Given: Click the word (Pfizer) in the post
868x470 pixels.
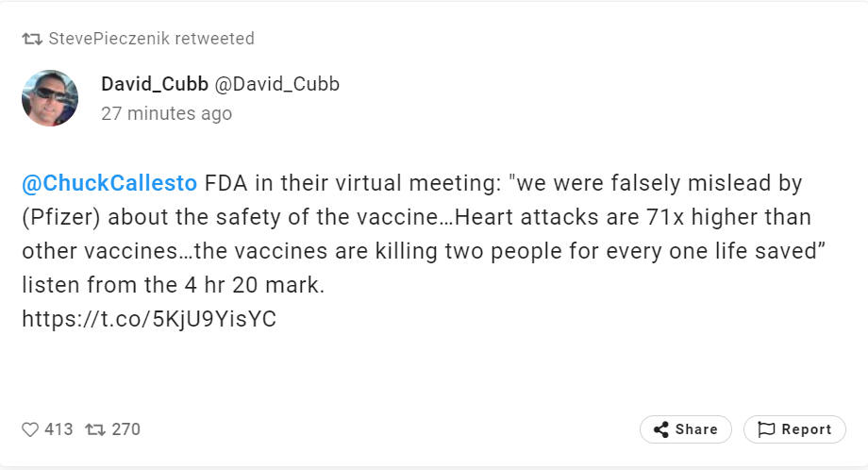Looking at the screenshot, I should click(x=61, y=218).
